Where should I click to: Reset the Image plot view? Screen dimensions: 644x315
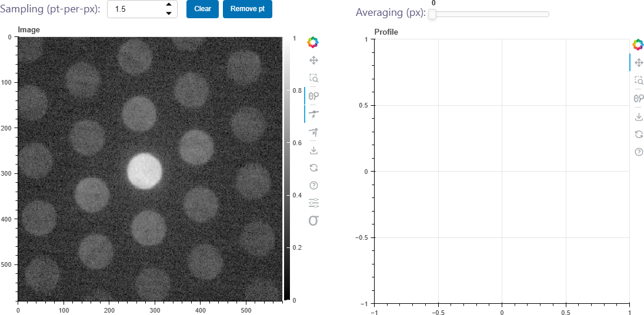click(x=313, y=167)
